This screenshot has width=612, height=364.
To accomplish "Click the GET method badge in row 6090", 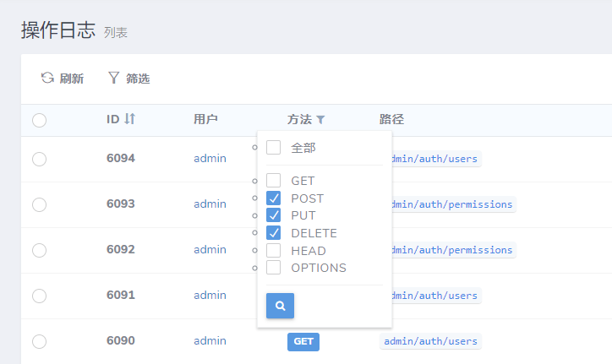I will (x=303, y=342).
